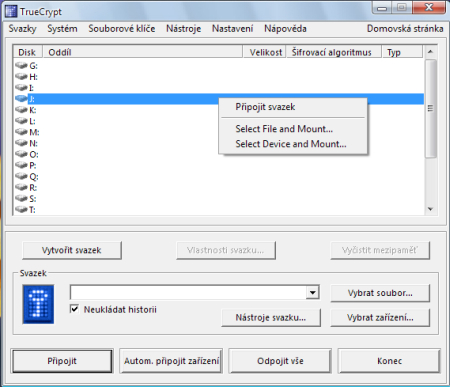Click into the volume path input field
Image resolution: width=450 pixels, height=387 pixels.
[188, 293]
